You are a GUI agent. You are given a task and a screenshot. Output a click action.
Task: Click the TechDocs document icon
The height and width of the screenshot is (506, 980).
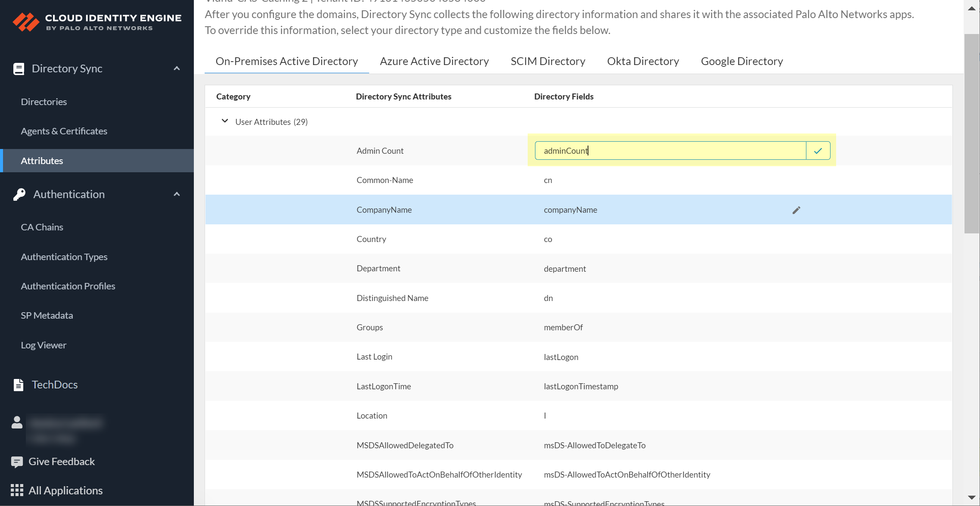click(x=19, y=385)
